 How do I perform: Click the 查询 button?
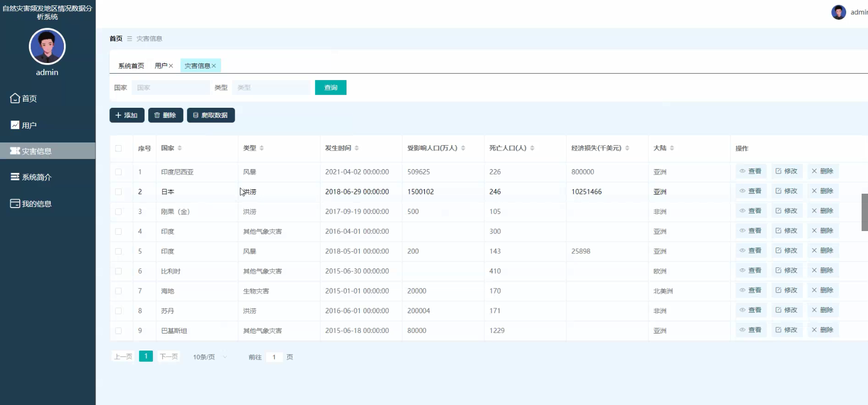pos(331,88)
